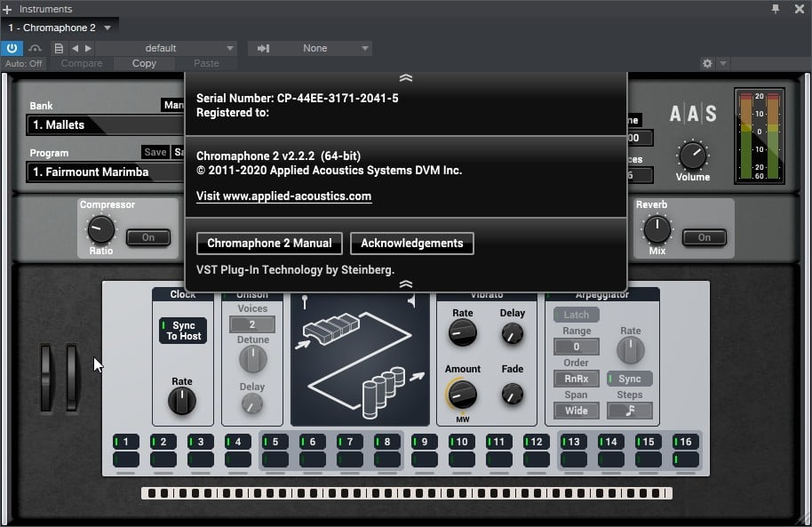Select the 1. Fairmount Marimba program field
The height and width of the screenshot is (527, 812).
pyautogui.click(x=106, y=172)
